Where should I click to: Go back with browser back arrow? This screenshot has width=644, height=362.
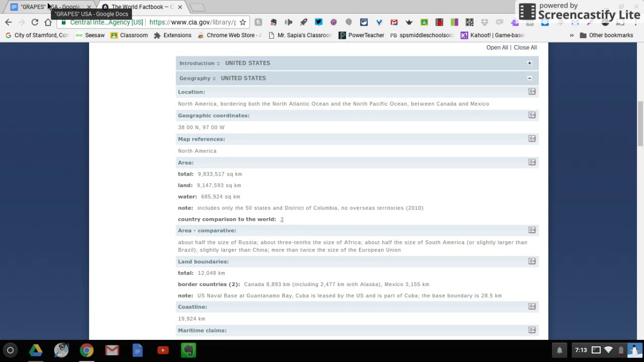pos(9,22)
